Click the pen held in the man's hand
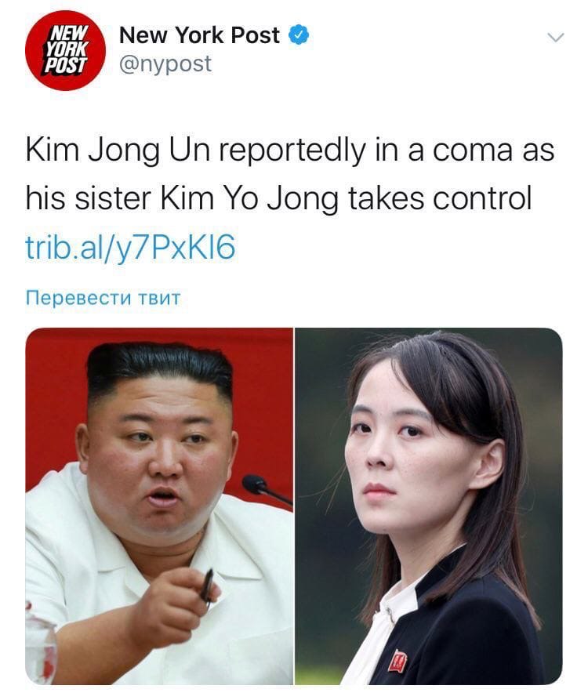This screenshot has width=588, height=700. (x=207, y=587)
